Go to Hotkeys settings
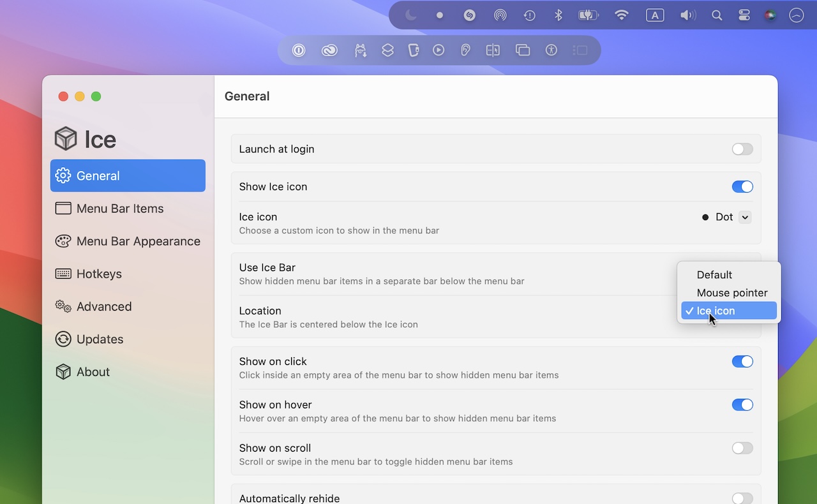 coord(128,274)
